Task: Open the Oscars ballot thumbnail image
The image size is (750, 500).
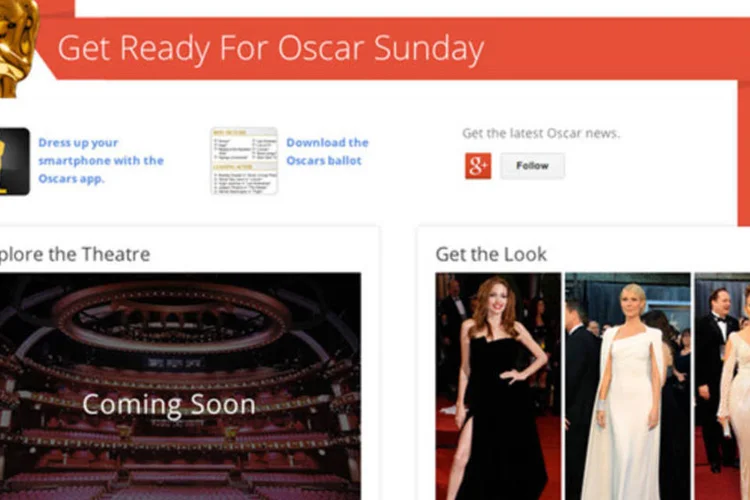Action: click(244, 161)
